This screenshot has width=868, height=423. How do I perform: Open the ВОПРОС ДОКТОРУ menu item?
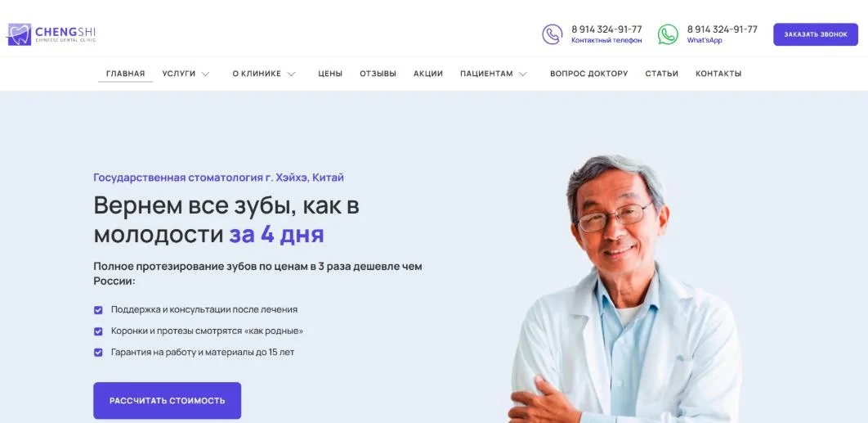click(x=589, y=73)
